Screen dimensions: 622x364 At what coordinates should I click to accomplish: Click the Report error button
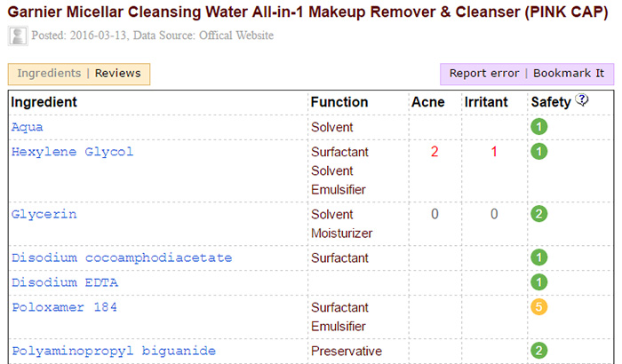(483, 74)
